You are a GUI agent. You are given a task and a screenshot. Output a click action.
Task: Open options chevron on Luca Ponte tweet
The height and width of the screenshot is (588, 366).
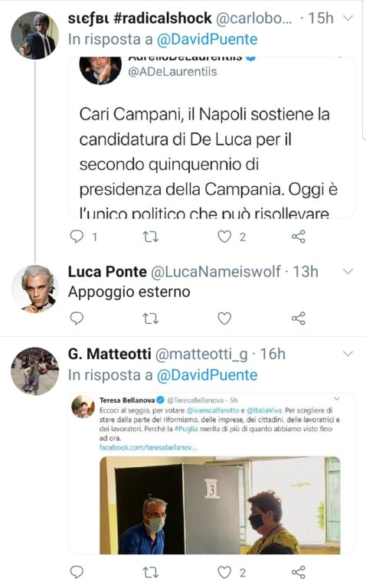click(x=348, y=272)
